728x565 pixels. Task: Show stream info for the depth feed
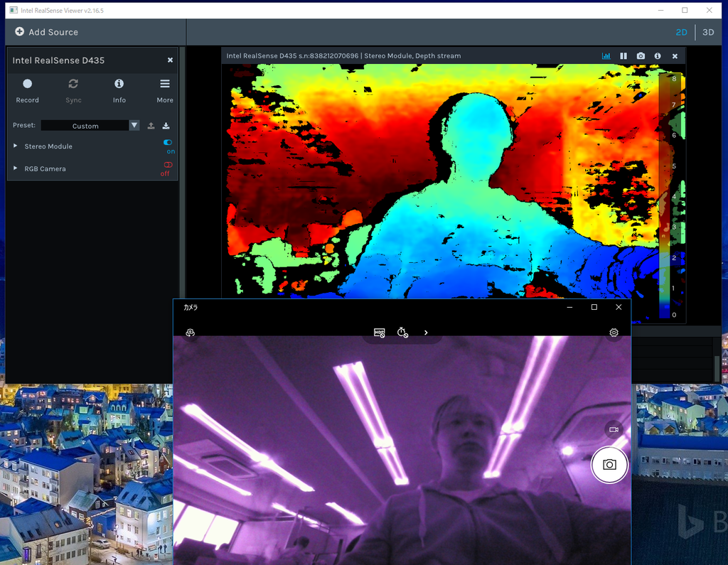[x=658, y=55]
